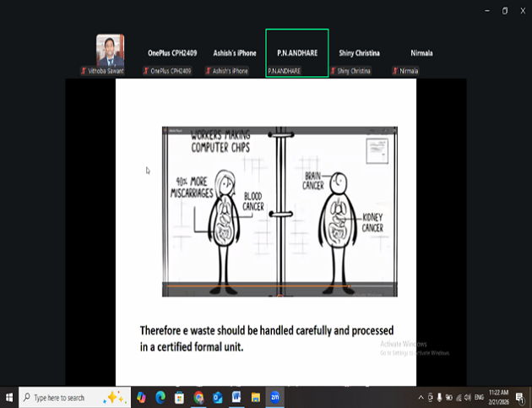Screen dimensions: 532x408
Task: Open the Microsoft Store taskbar icon
Action: (179, 397)
